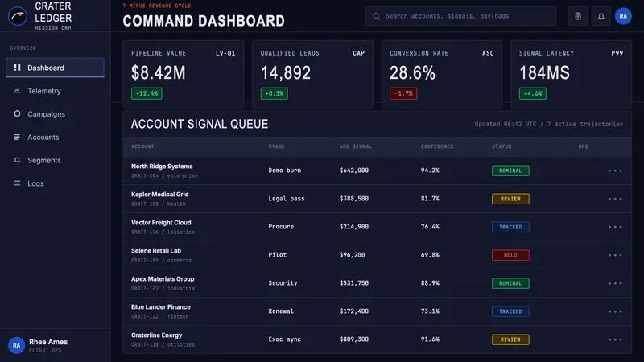The width and height of the screenshot is (644, 362).
Task: Open options for Blue Lander Finance row
Action: click(615, 311)
